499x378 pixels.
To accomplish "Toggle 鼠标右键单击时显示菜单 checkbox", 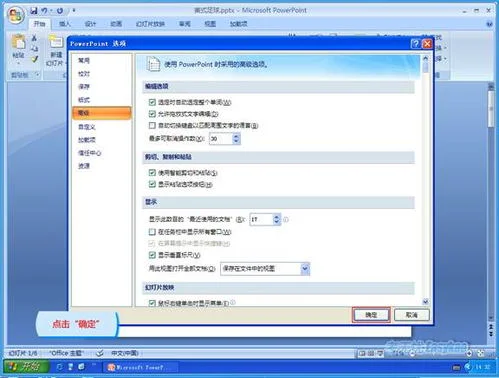I will click(x=152, y=303).
